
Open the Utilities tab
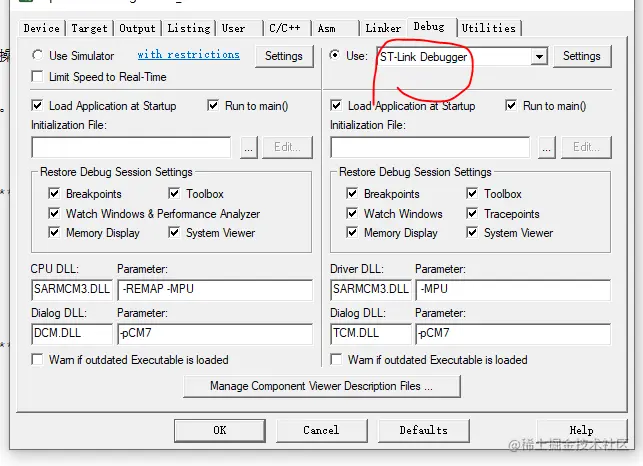coord(489,28)
